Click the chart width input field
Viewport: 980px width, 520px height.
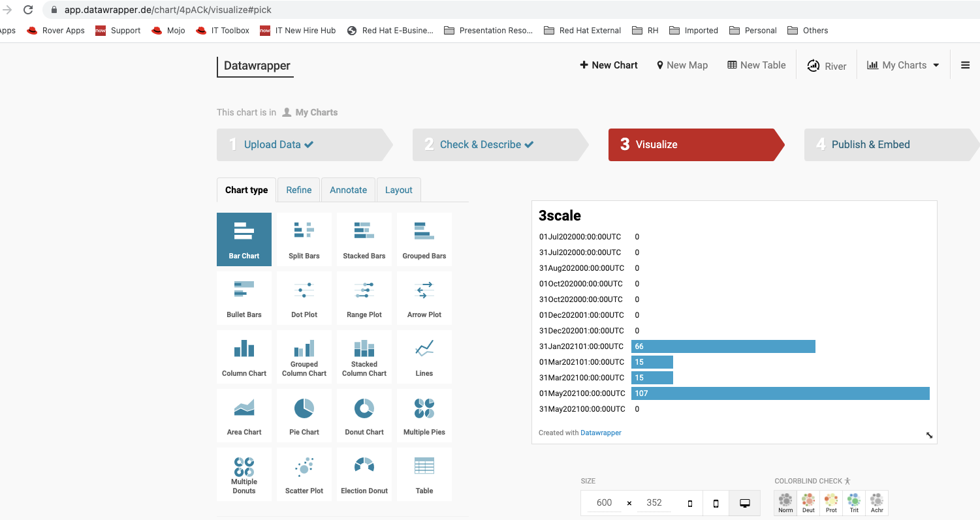pos(604,502)
